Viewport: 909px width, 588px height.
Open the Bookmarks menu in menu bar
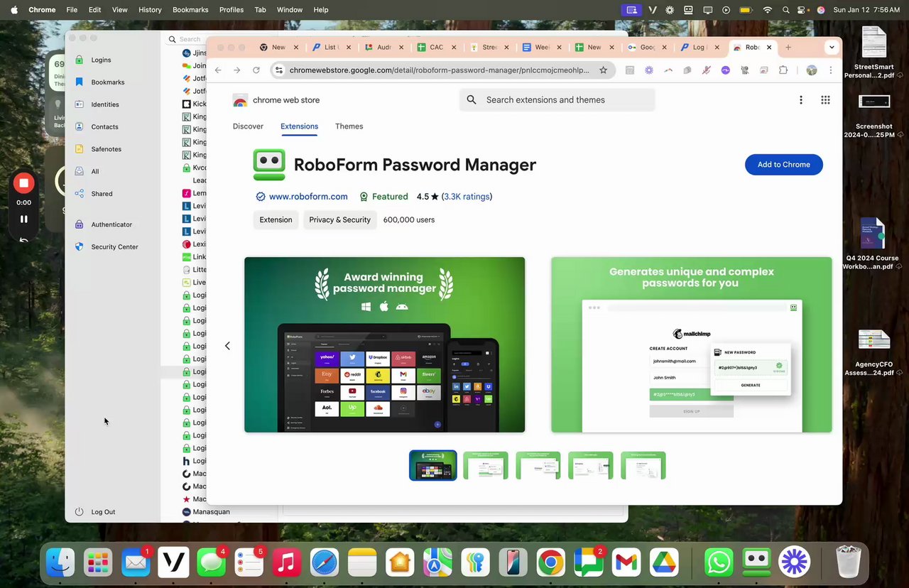point(190,10)
